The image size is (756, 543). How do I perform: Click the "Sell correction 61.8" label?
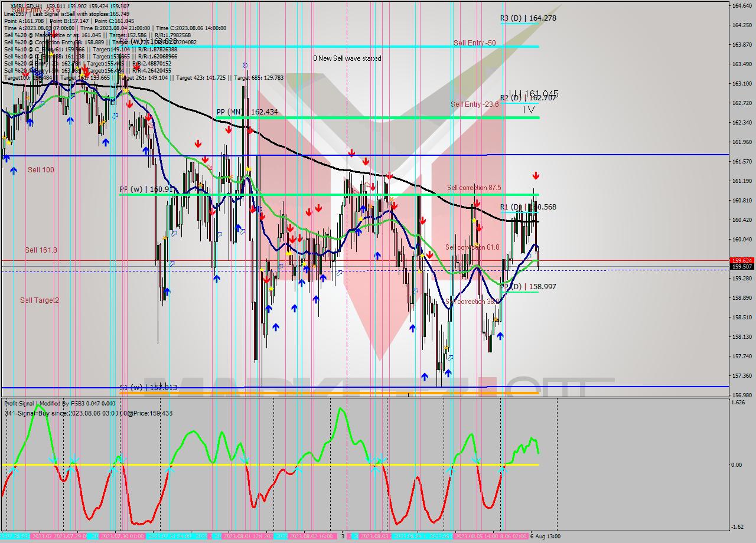472,247
